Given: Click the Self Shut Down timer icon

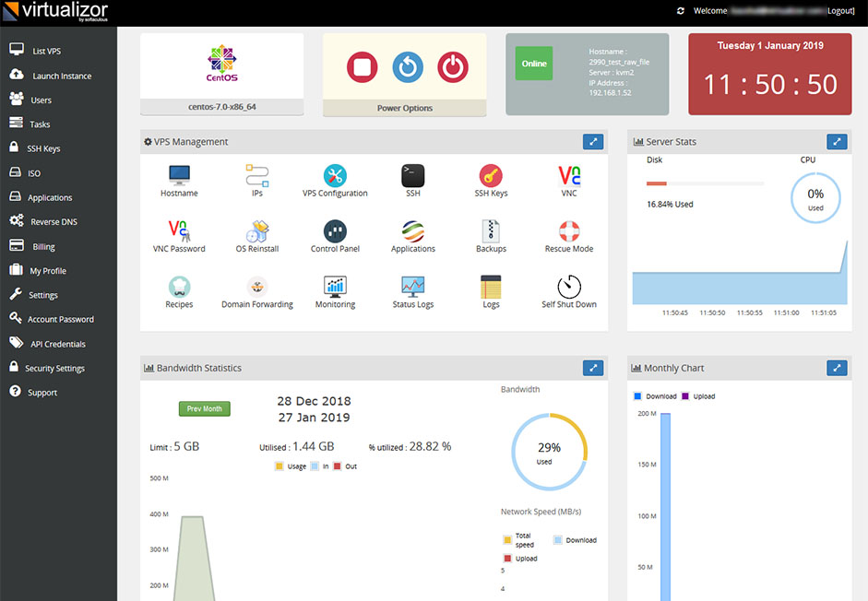Looking at the screenshot, I should coord(569,286).
